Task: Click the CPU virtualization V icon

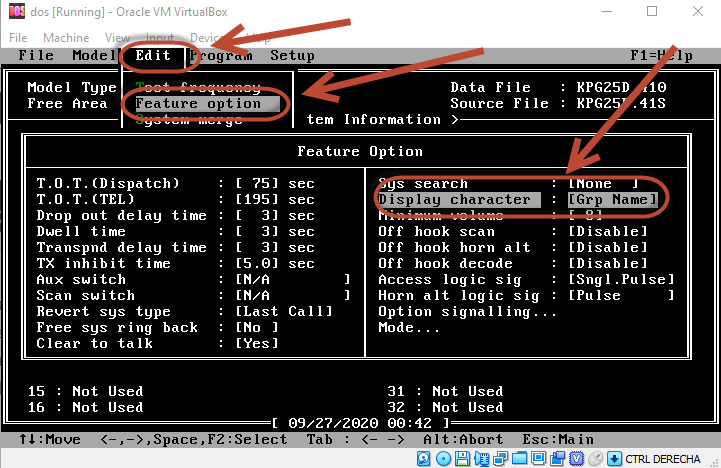Action: coord(577,458)
